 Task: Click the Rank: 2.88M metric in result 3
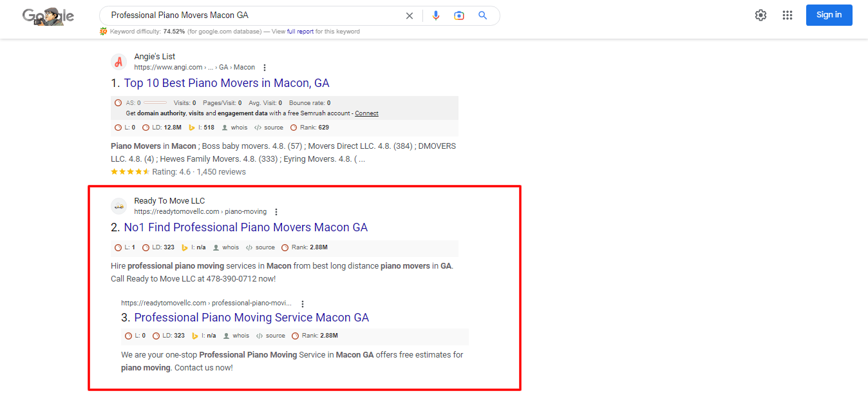[x=315, y=336]
